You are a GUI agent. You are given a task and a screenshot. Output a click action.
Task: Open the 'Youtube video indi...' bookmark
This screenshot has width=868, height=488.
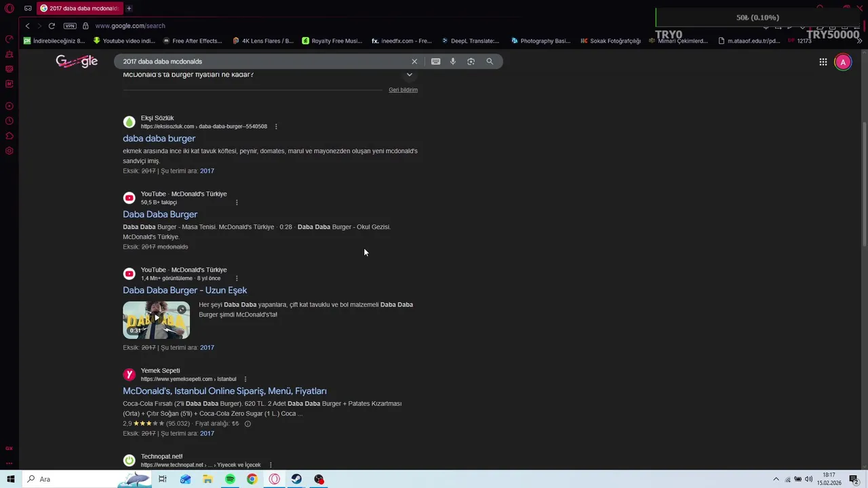[x=124, y=41]
